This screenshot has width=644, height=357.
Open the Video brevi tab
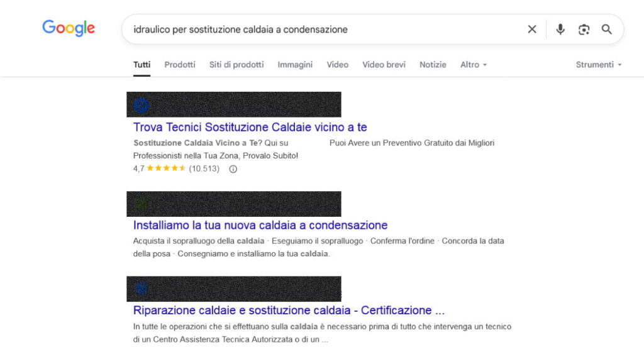(x=384, y=65)
